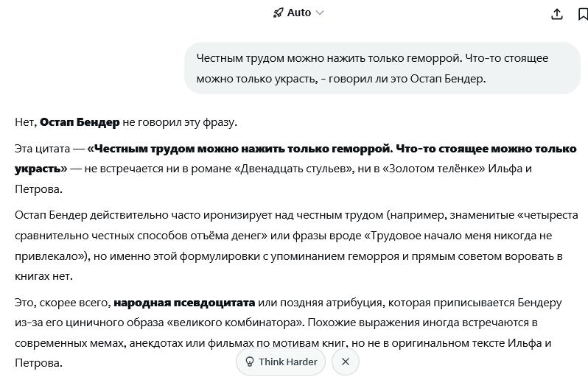Click the paragraph text книгах нет.

(x=43, y=276)
